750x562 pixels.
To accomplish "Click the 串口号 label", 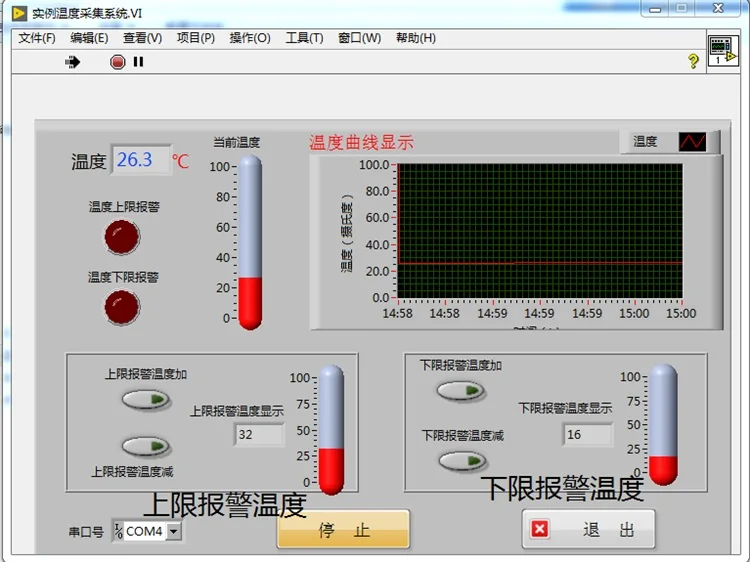I will pos(86,532).
